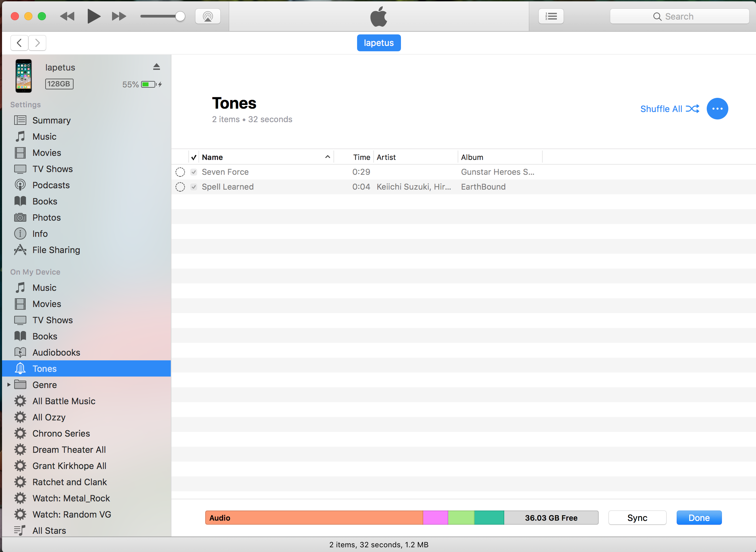The width and height of the screenshot is (756, 552).
Task: Uncheck the Seven Force checkbox
Action: [x=194, y=172]
